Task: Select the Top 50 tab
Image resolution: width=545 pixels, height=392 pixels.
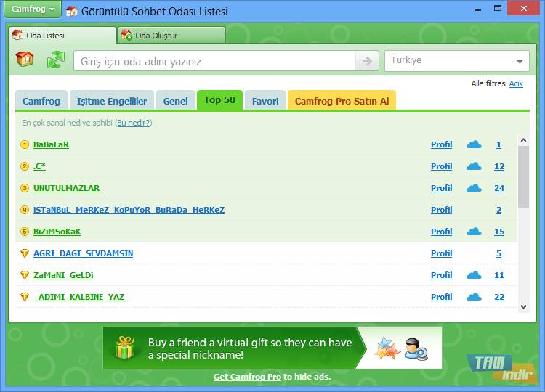Action: [219, 100]
